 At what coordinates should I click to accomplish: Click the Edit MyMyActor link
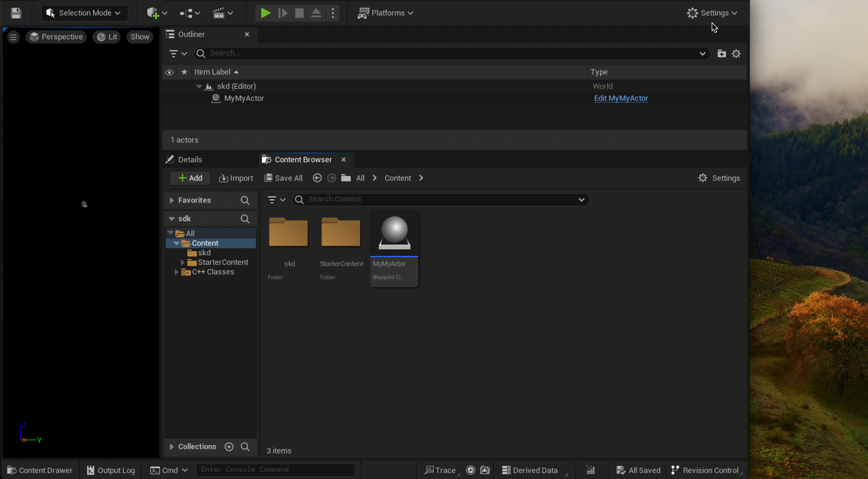click(621, 98)
